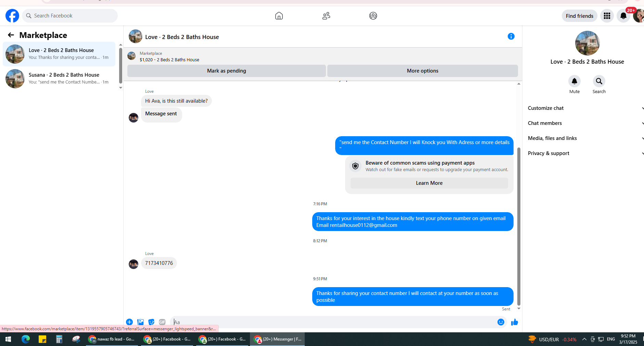
Task: Switch to the (20+) Messenger Chrome window
Action: [277, 339]
